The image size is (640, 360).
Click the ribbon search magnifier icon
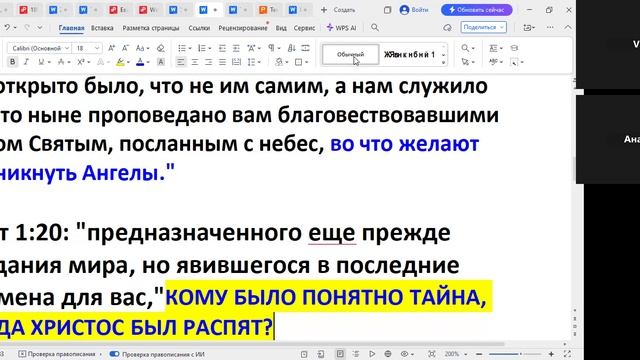click(375, 27)
